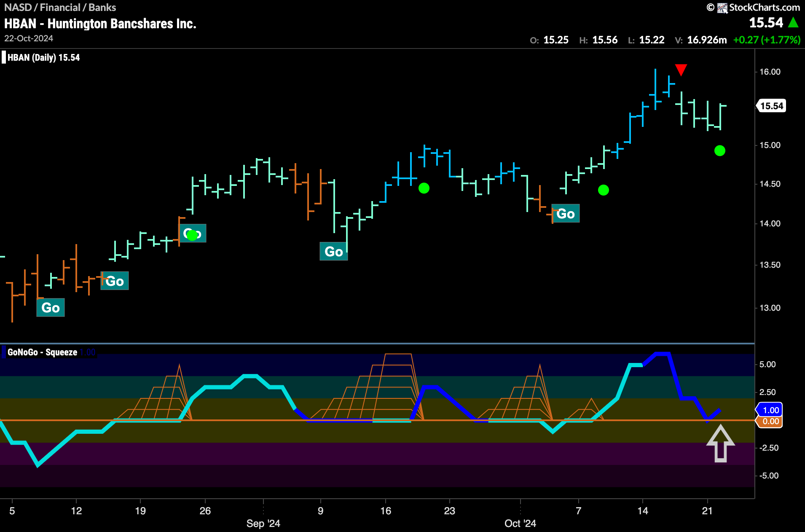805x532 pixels.
Task: Click the green up-triangle beside the price 15.54
Action: 793,22
